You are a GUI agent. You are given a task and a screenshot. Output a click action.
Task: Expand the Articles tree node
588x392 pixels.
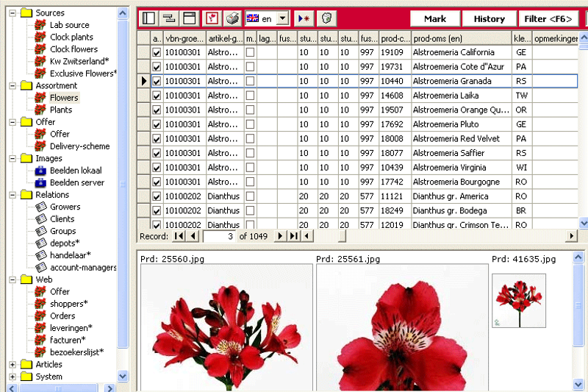[12, 365]
